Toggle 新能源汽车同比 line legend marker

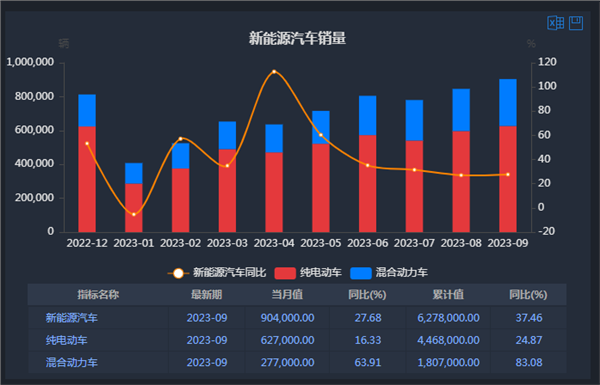tap(178, 273)
